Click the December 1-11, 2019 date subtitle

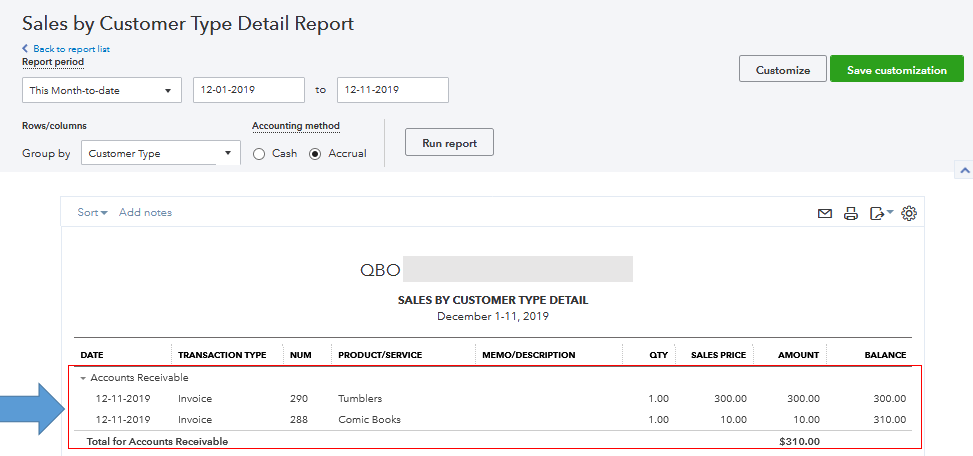493,316
